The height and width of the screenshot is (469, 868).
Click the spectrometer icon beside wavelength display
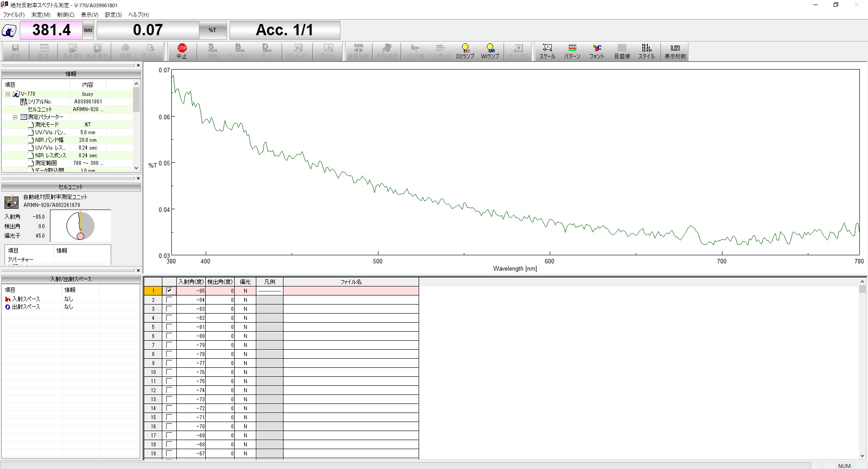(x=9, y=31)
